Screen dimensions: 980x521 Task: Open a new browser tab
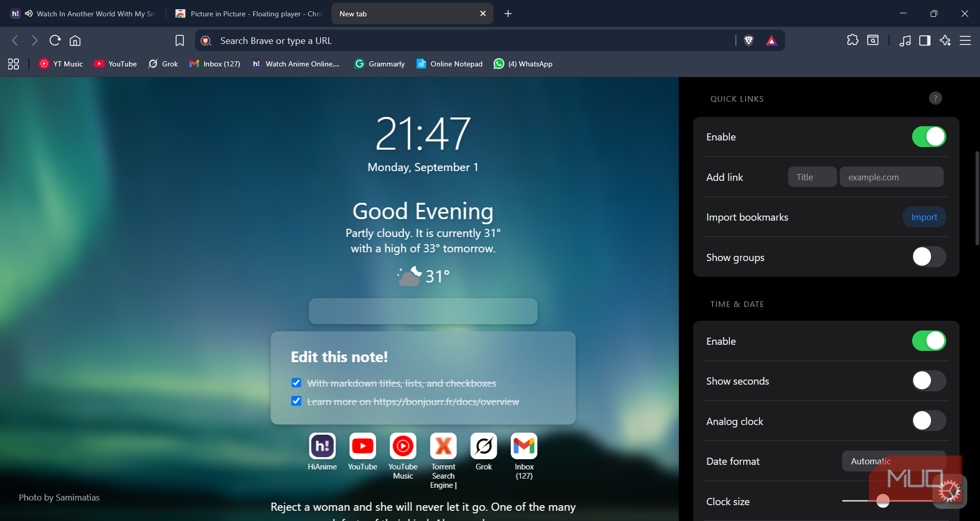pos(508,14)
